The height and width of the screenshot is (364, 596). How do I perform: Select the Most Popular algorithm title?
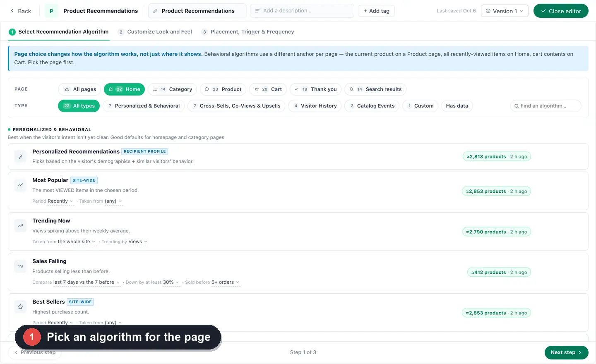click(50, 180)
